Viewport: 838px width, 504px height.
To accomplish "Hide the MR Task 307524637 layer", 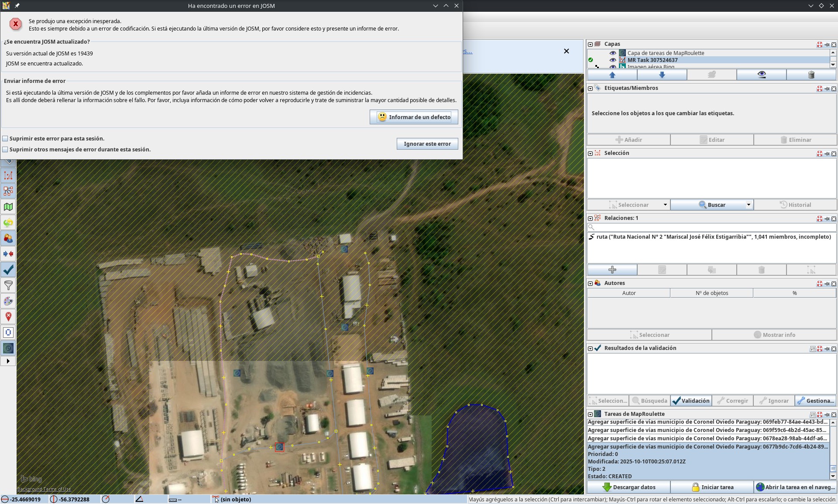I will click(x=613, y=60).
